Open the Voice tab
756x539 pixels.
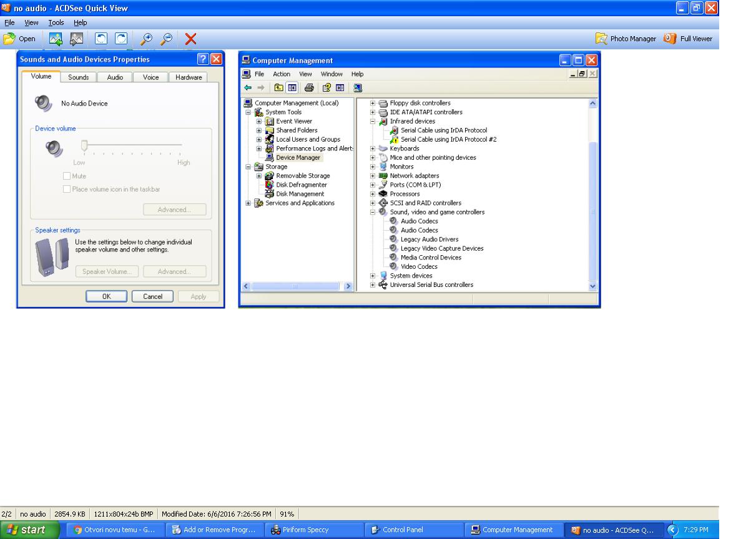click(150, 77)
